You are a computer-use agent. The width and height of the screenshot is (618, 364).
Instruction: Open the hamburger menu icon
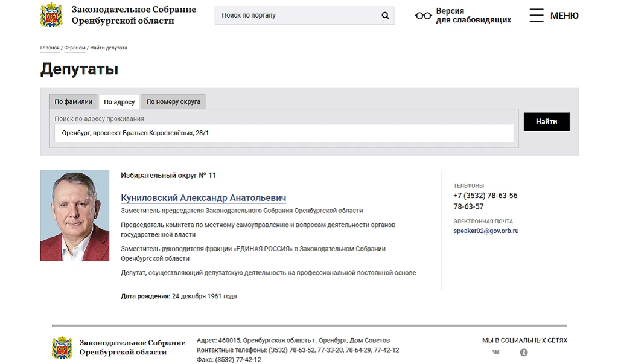536,15
